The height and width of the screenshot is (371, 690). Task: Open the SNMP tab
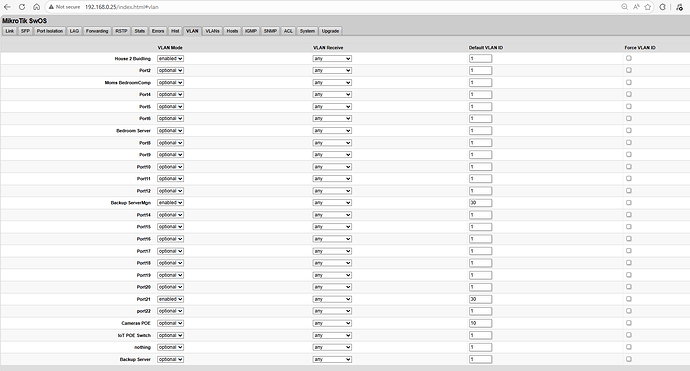(x=270, y=31)
